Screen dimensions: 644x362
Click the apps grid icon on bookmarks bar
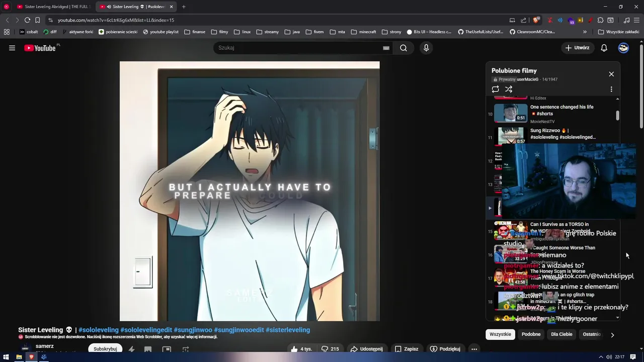[x=7, y=32]
